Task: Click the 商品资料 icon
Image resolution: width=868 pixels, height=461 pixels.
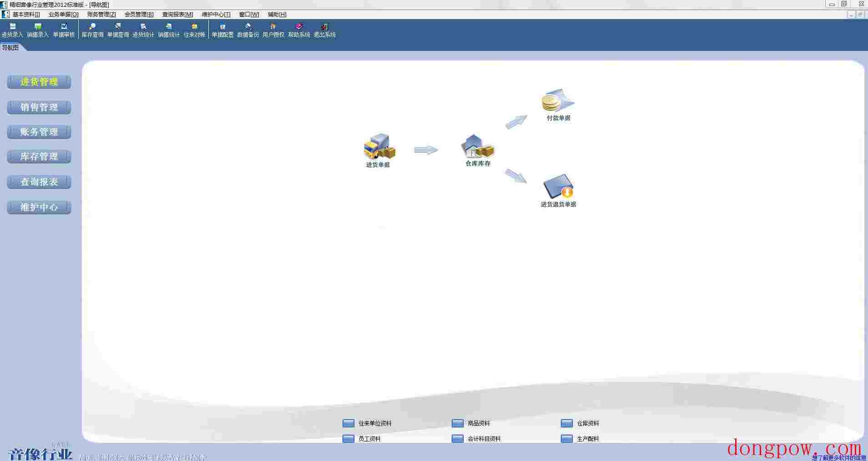Action: point(457,423)
